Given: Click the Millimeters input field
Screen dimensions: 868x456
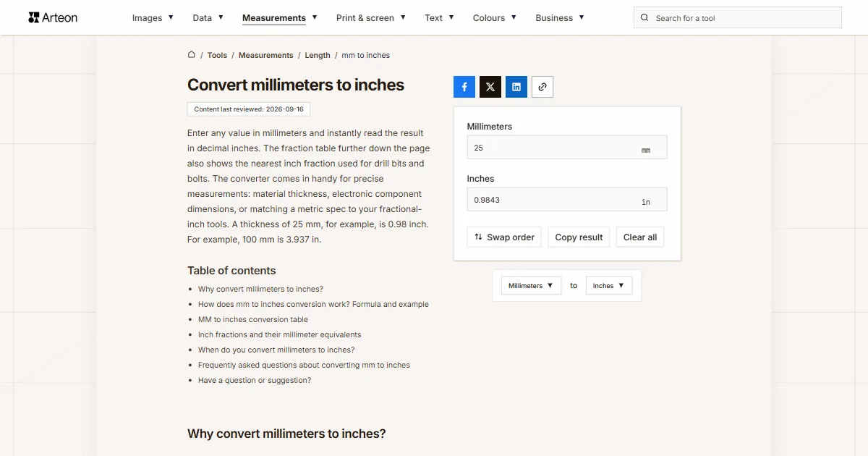Looking at the screenshot, I should [567, 148].
